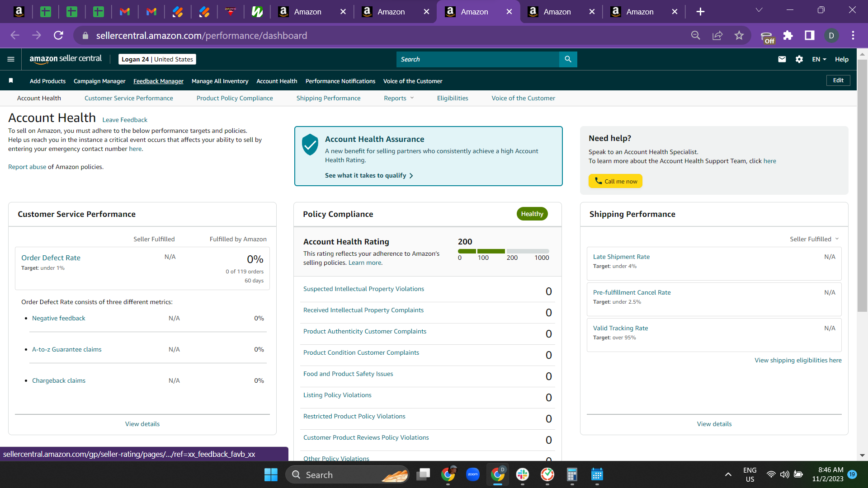The height and width of the screenshot is (488, 868).
Task: Click the bookmark flag icon in favorites bar
Action: coord(11,80)
